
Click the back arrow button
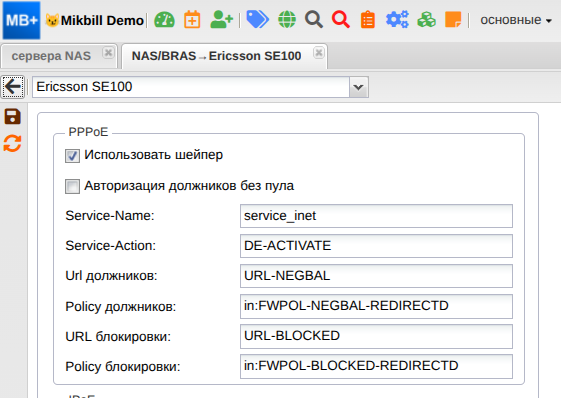point(13,87)
